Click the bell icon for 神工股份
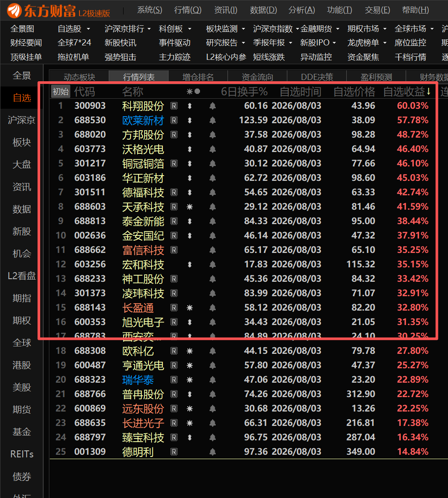The width and height of the screenshot is (448, 498). click(x=213, y=279)
